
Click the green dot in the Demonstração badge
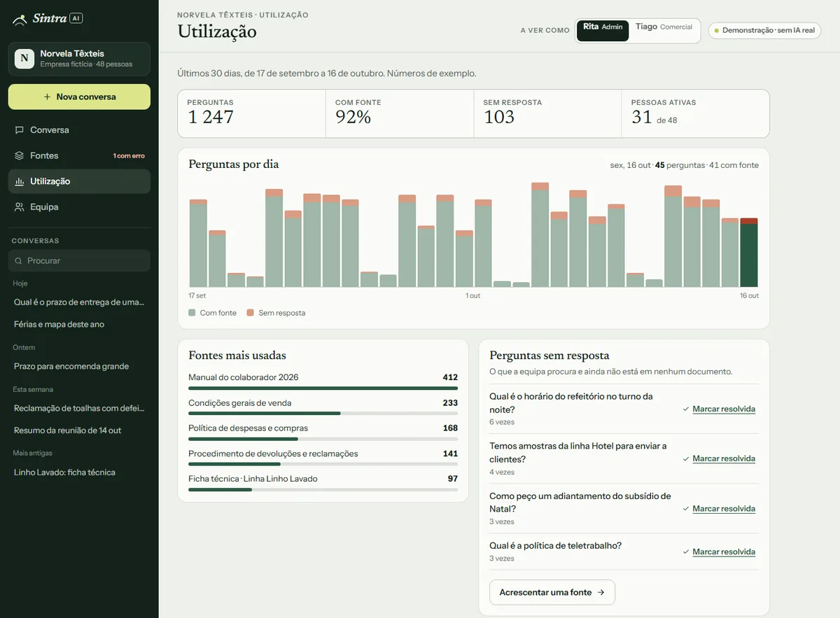click(x=716, y=31)
